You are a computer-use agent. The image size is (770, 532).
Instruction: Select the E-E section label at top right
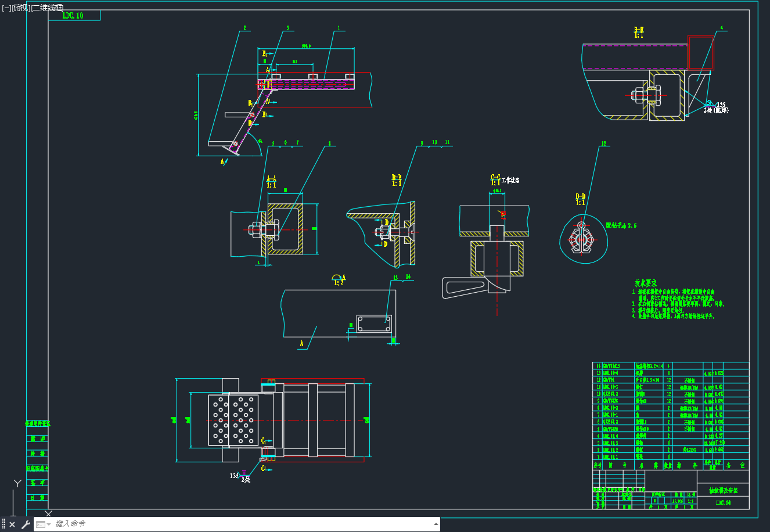[639, 32]
